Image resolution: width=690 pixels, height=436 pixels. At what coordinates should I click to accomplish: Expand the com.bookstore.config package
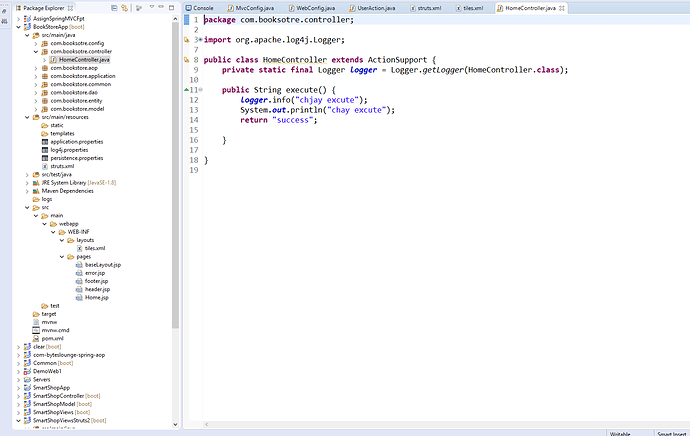37,44
